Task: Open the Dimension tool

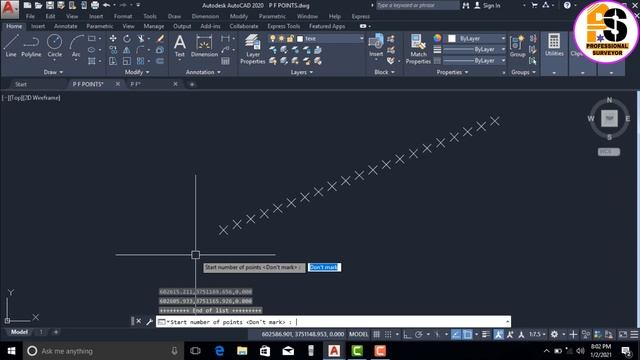Action: coord(204,45)
